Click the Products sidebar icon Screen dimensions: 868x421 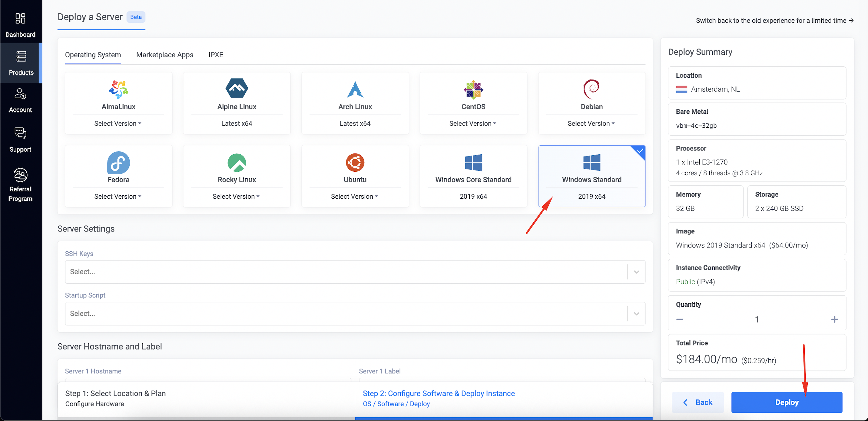coord(21,56)
